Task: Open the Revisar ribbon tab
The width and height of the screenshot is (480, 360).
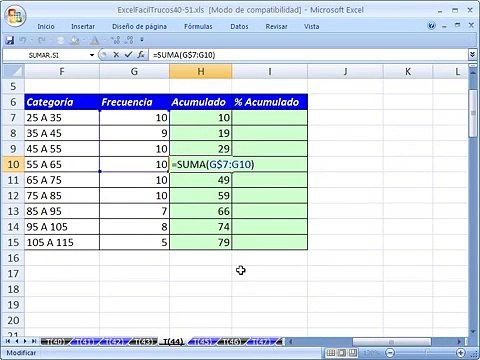Action: click(276, 26)
